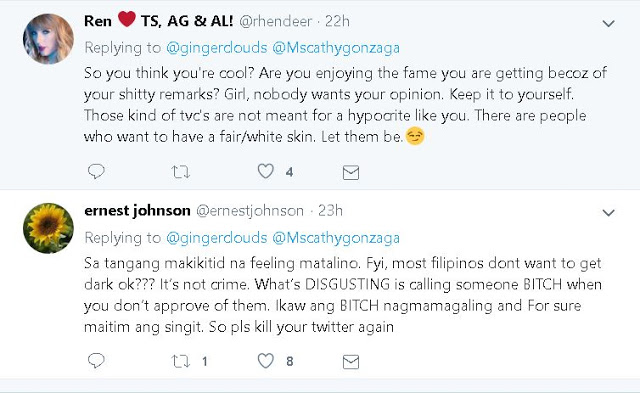Open @Mscathygonzaga mention in Ren's tweet
Viewport: 640px width, 393px height.
point(336,48)
